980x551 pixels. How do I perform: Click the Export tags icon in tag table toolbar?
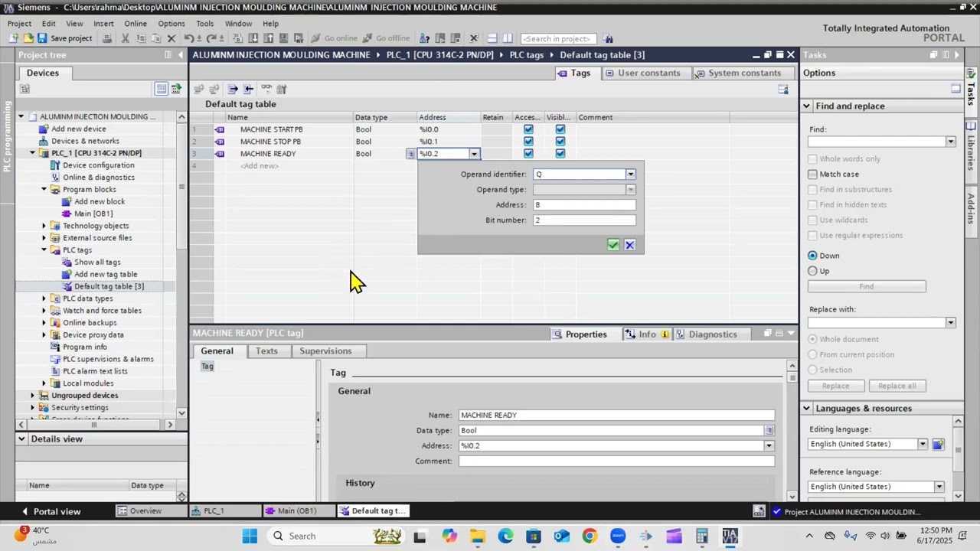pyautogui.click(x=233, y=89)
